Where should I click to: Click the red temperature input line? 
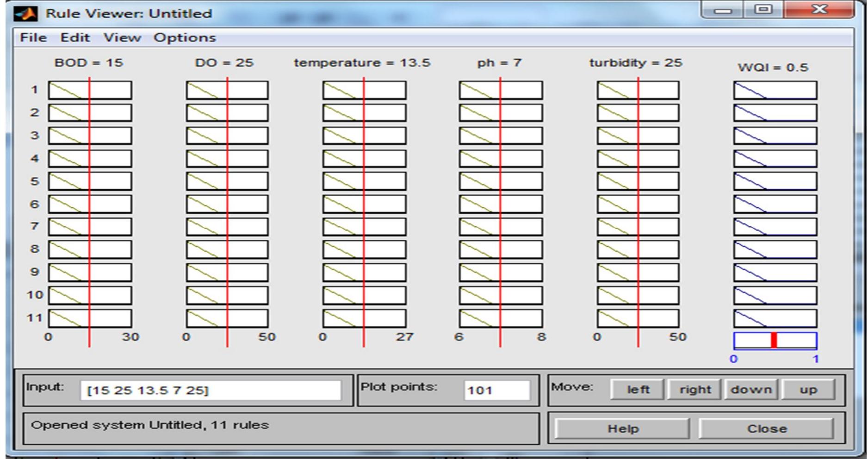(x=364, y=212)
